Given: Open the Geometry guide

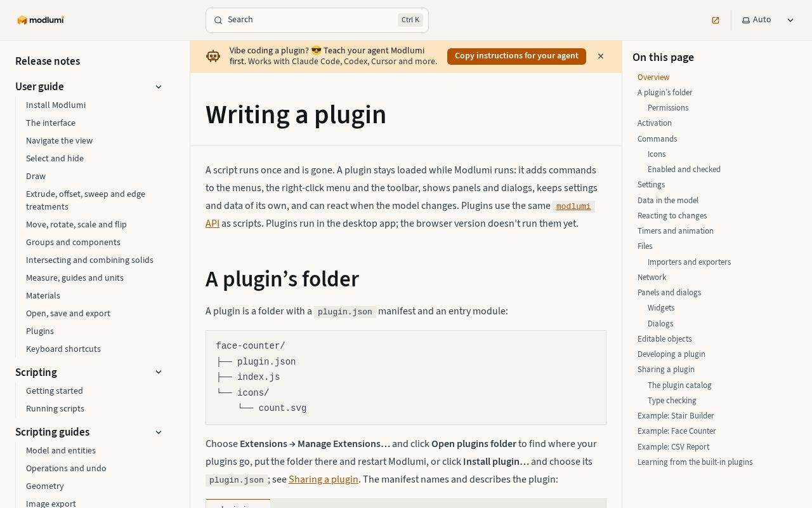Looking at the screenshot, I should pyautogui.click(x=45, y=486).
